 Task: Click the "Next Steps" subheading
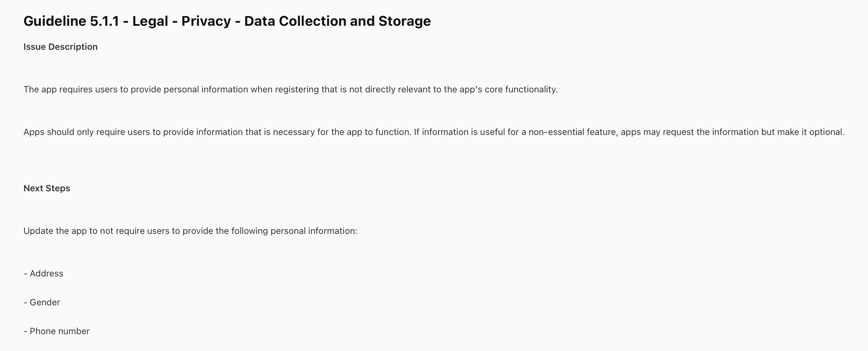47,188
